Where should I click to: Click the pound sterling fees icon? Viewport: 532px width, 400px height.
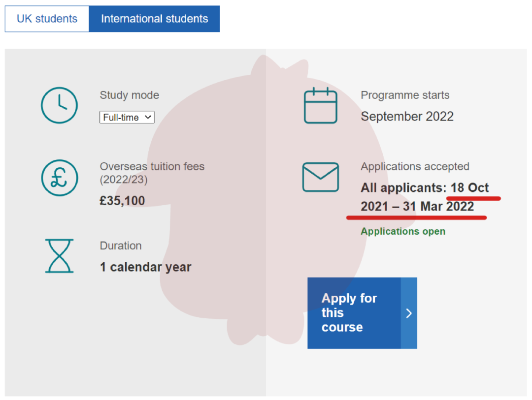click(x=59, y=178)
